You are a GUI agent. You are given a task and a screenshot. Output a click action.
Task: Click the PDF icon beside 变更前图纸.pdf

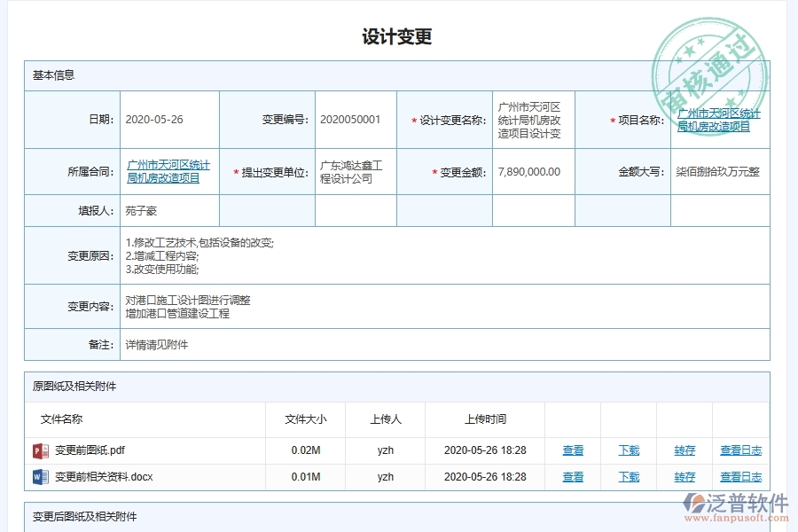(x=41, y=450)
